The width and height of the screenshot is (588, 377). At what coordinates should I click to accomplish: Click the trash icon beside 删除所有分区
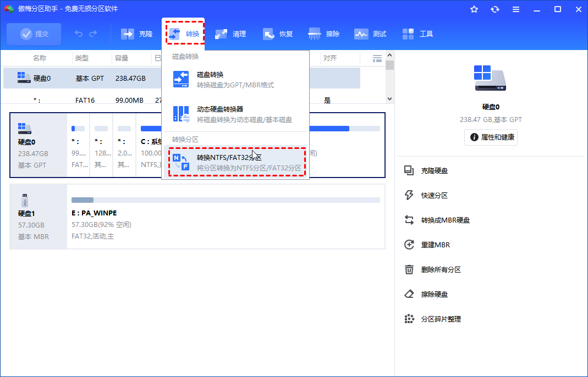(x=409, y=269)
